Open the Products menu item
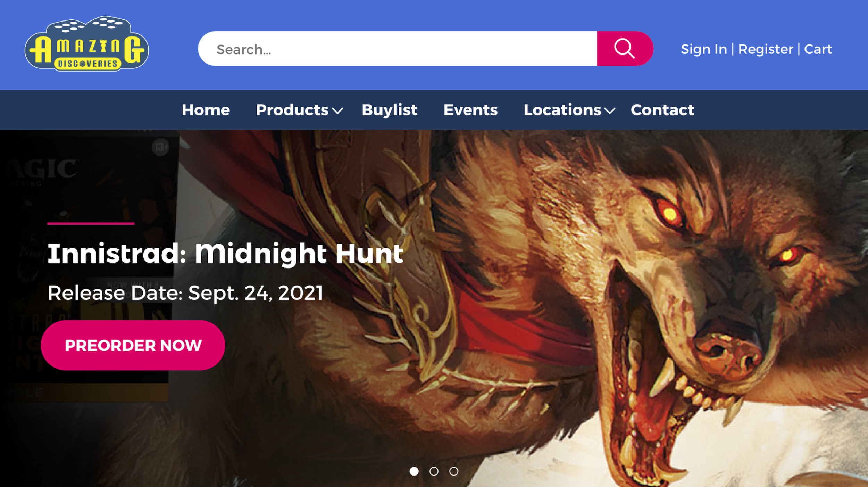 pos(292,110)
